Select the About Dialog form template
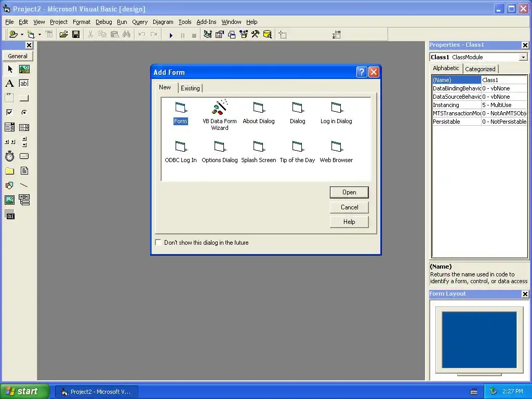Screen dimensions: 532x399 259,113
